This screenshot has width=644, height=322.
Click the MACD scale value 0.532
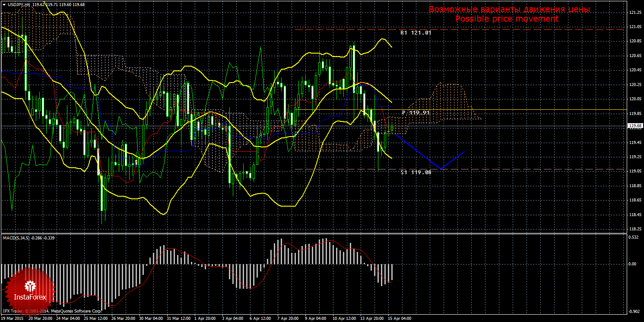[x=633, y=237]
